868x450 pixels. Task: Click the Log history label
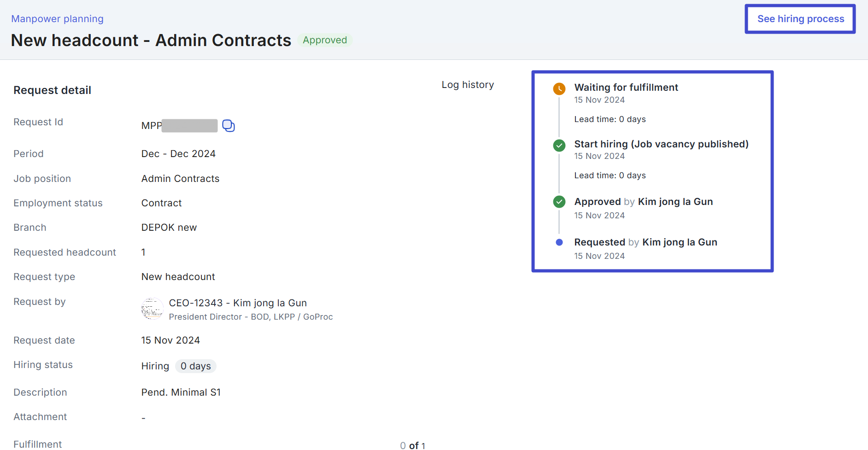[468, 85]
